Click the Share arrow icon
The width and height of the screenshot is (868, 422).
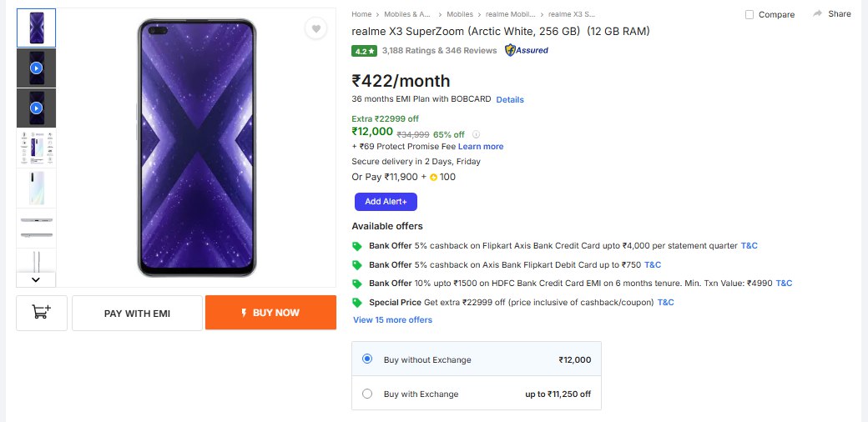(x=818, y=14)
